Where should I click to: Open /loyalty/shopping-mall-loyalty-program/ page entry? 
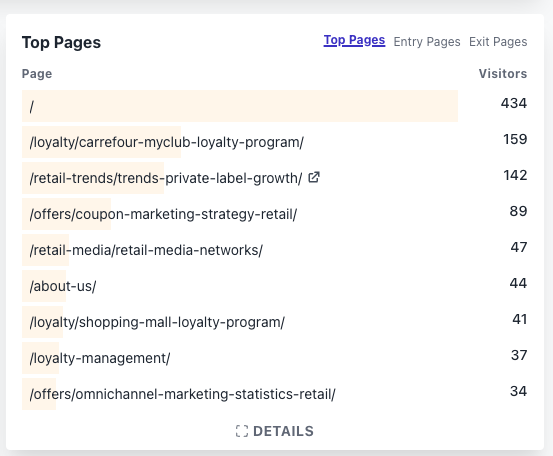tap(157, 322)
